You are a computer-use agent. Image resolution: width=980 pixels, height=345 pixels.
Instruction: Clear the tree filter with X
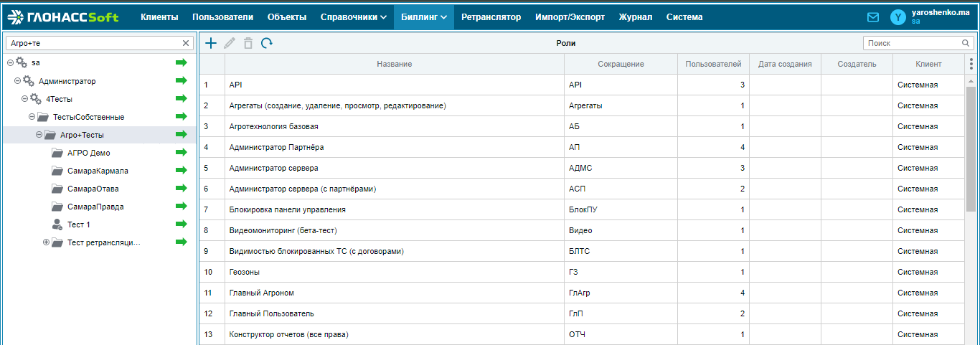(x=186, y=43)
